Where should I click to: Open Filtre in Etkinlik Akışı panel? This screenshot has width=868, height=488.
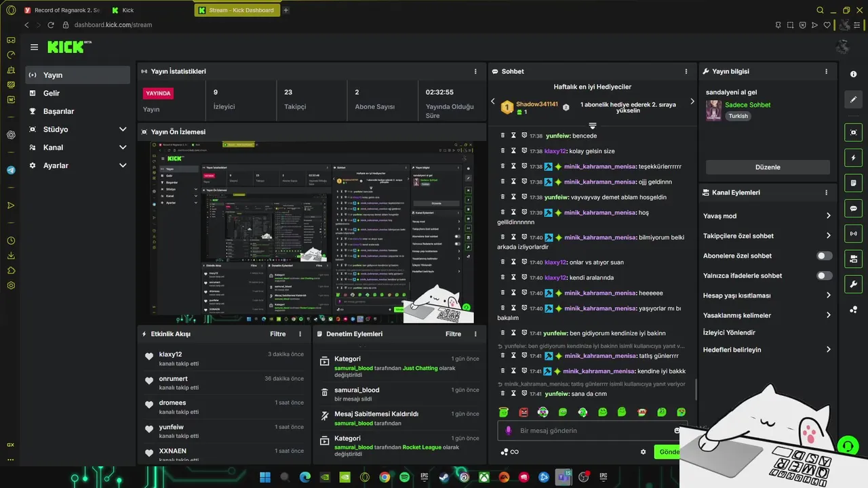(x=278, y=334)
